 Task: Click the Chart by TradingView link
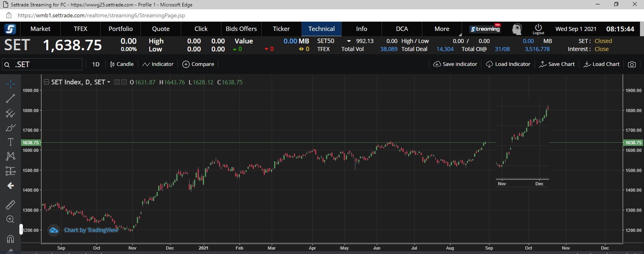(91, 230)
